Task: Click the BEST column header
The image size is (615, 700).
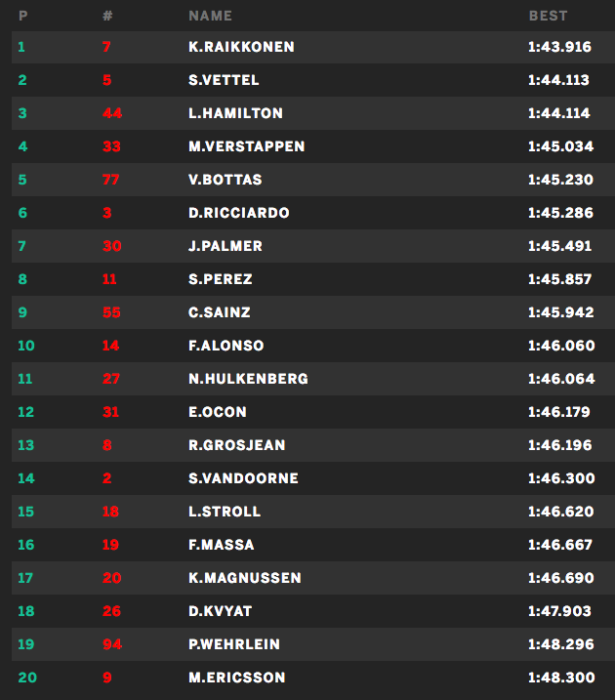Action: click(548, 16)
